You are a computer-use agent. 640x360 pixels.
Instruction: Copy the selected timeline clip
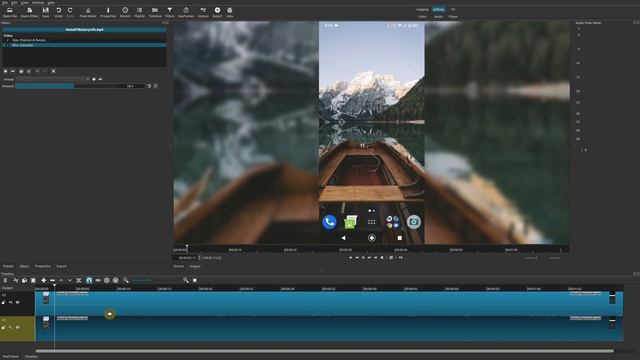[x=24, y=280]
